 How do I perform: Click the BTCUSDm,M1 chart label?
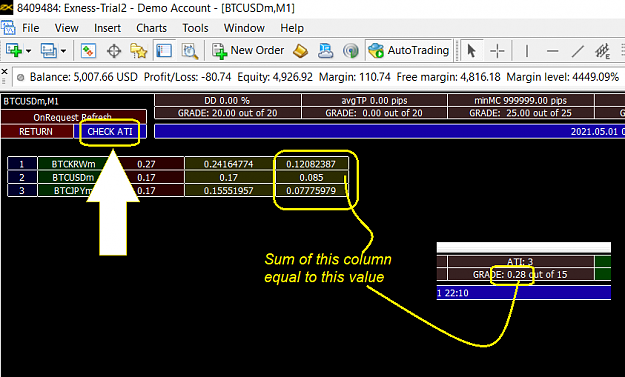(x=31, y=101)
